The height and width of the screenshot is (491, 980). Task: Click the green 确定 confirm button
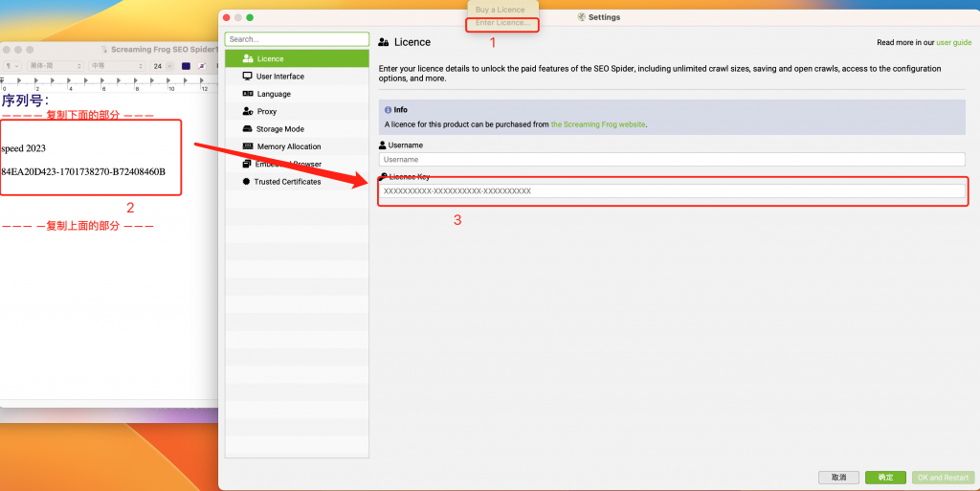[885, 478]
